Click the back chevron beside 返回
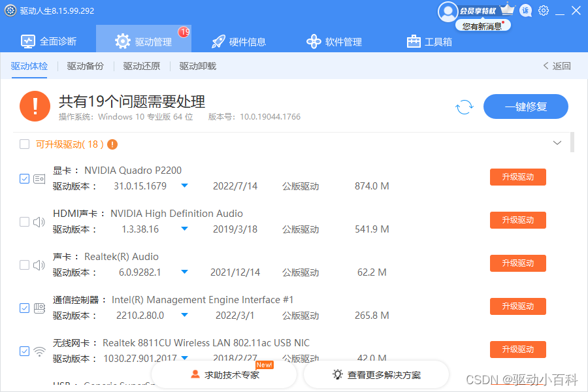Viewport: 588px width, 392px height. (x=546, y=65)
